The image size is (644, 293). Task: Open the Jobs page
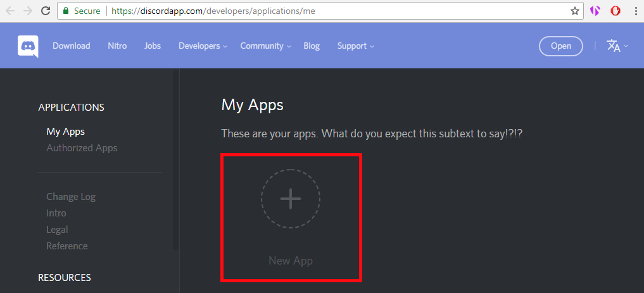(x=153, y=46)
